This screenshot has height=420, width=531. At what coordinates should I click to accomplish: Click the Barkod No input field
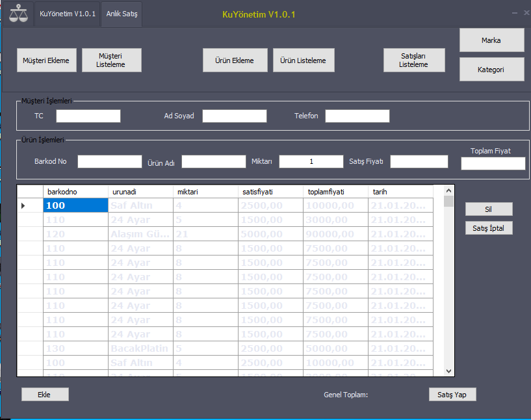tap(109, 161)
